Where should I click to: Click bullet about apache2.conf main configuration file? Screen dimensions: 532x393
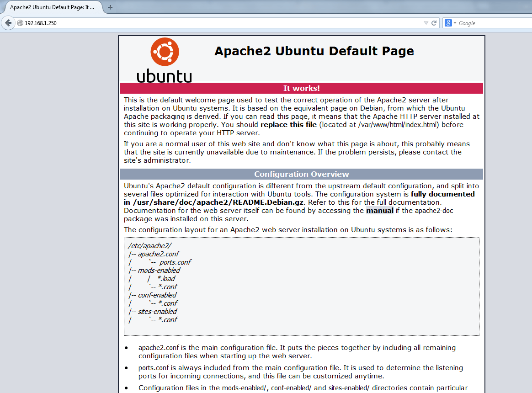click(297, 351)
